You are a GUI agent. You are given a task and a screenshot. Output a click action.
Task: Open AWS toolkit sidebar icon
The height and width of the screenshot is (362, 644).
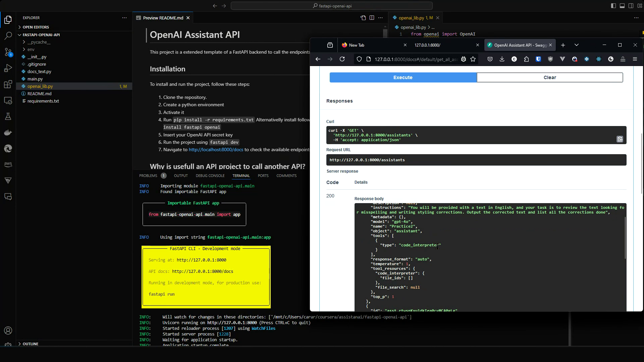(8, 164)
